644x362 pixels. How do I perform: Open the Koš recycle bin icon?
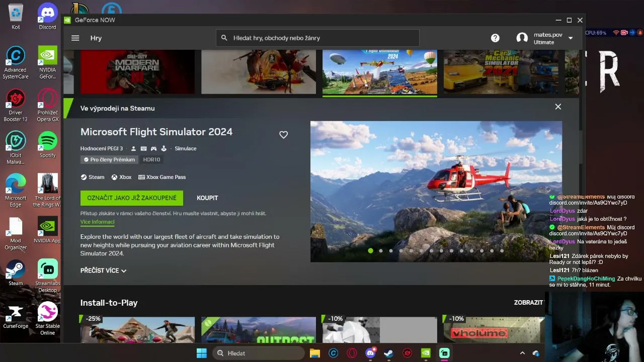(16, 17)
